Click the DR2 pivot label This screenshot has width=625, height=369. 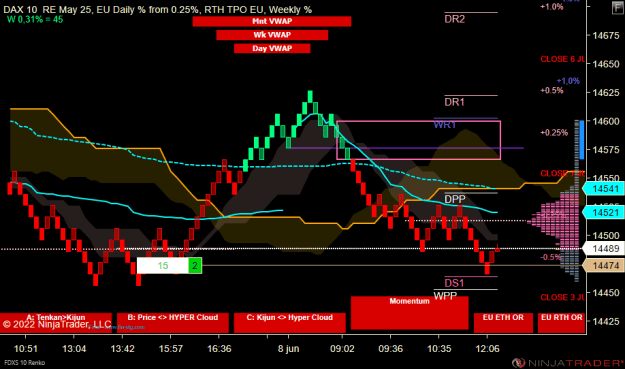point(454,19)
